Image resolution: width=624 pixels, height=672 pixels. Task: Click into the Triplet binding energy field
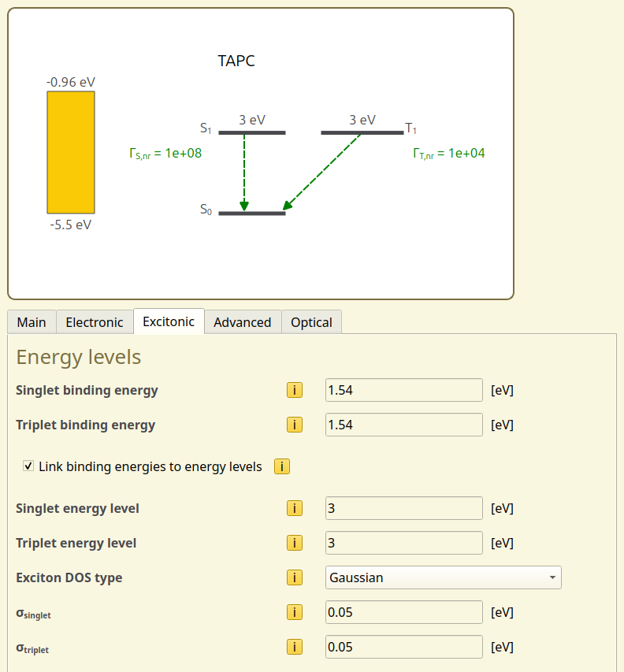403,425
